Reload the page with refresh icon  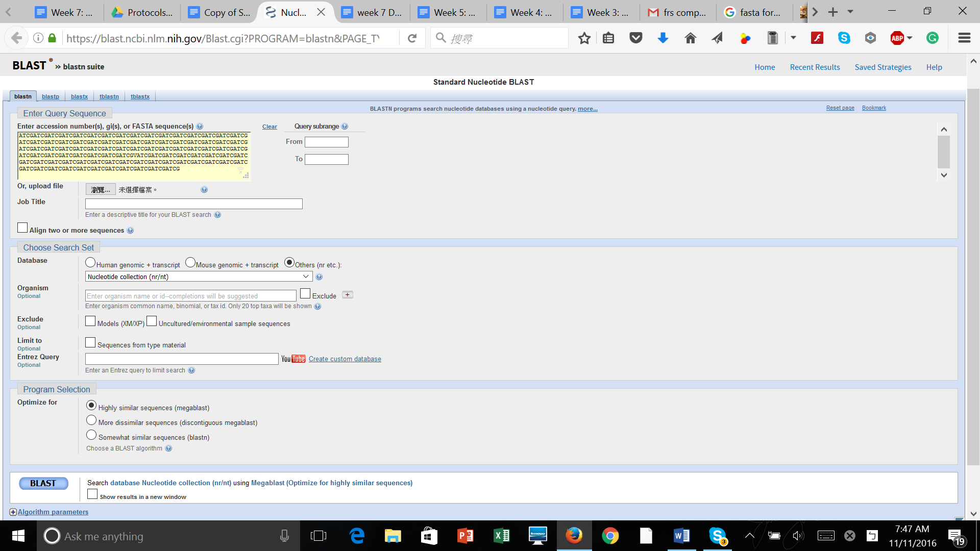(412, 38)
